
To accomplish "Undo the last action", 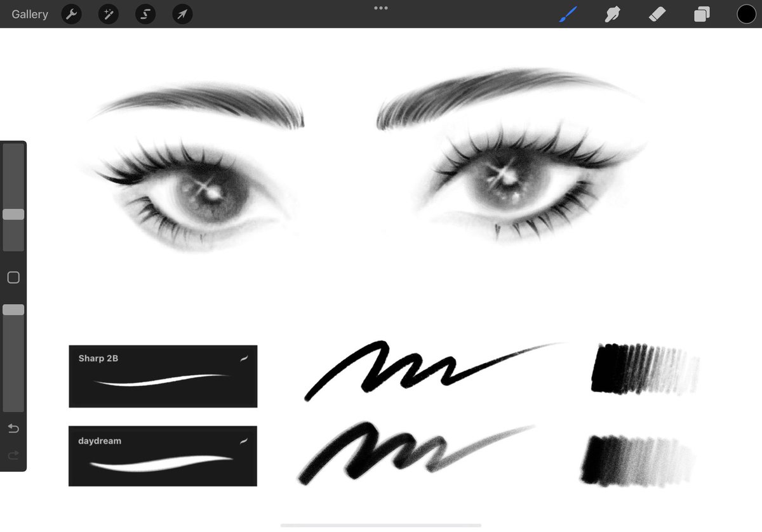I will 13,429.
